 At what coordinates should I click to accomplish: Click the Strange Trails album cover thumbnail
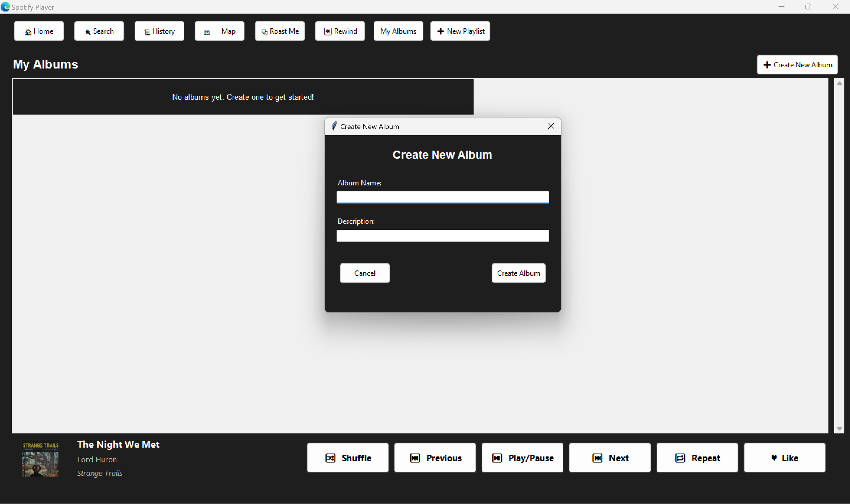point(40,459)
